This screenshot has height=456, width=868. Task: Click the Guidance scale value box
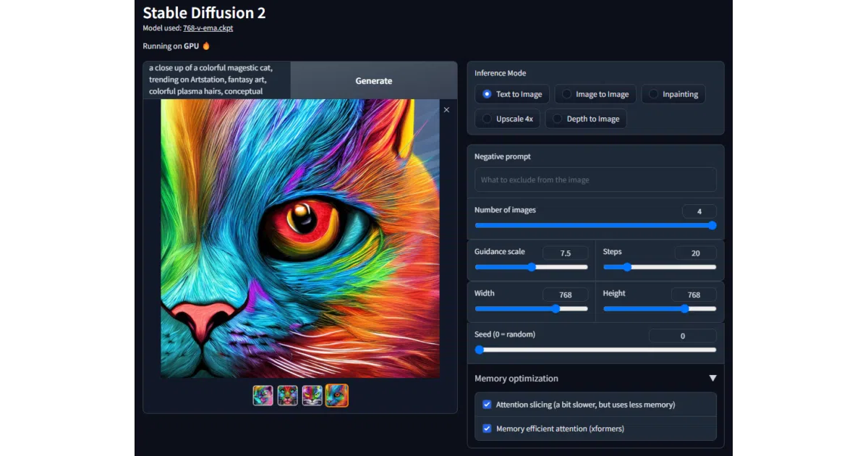point(566,253)
